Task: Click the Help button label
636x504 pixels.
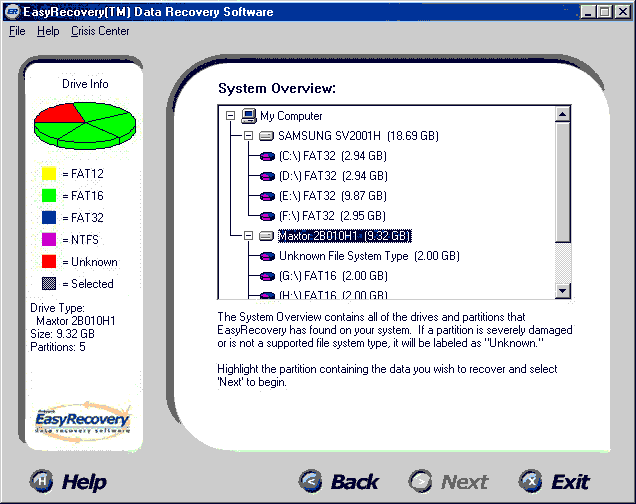Action: tap(84, 482)
